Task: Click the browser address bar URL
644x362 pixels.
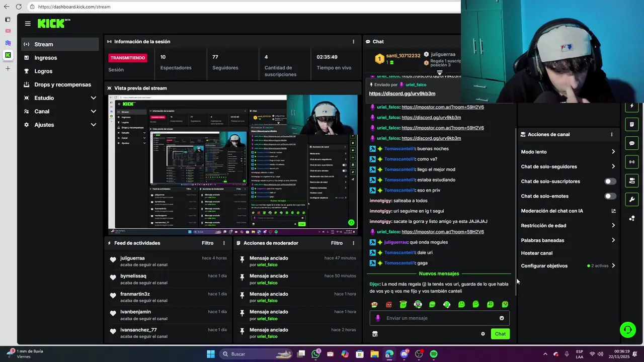Action: coord(74,7)
